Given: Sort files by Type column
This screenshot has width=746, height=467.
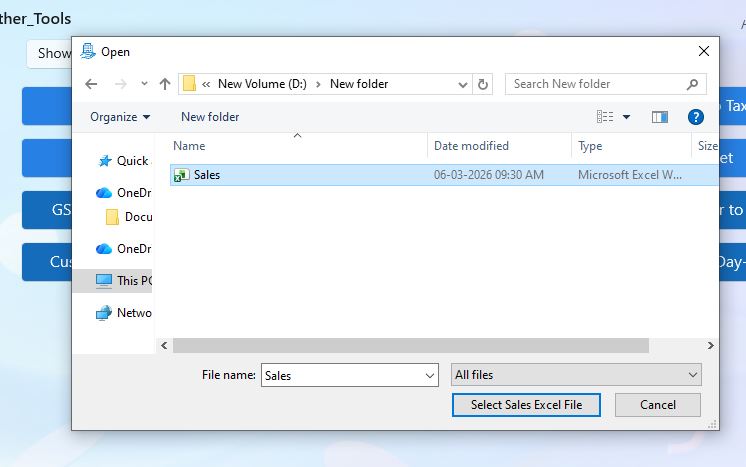Looking at the screenshot, I should pos(590,146).
